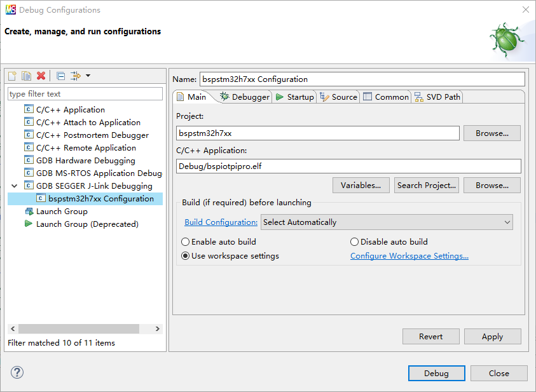
Task: Open Configure Workspace Settings link
Action: (409, 256)
